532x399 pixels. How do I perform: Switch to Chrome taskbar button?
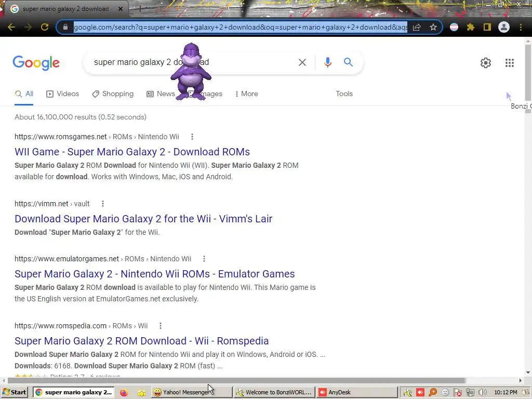click(x=74, y=392)
